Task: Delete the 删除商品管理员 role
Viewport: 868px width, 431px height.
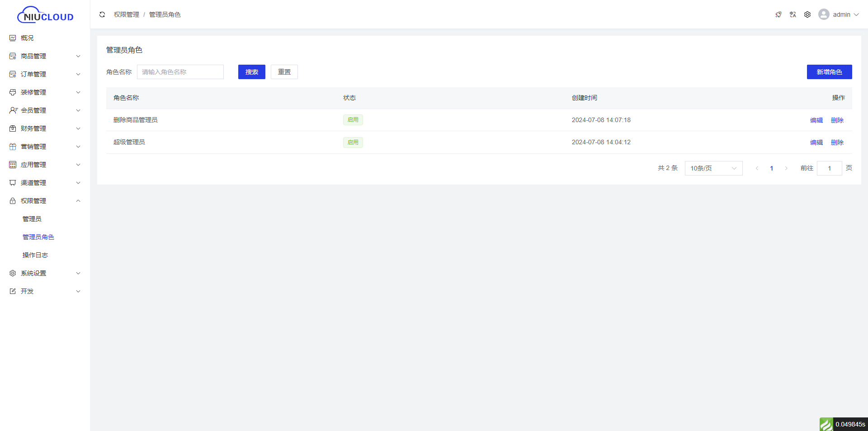Action: click(x=837, y=120)
